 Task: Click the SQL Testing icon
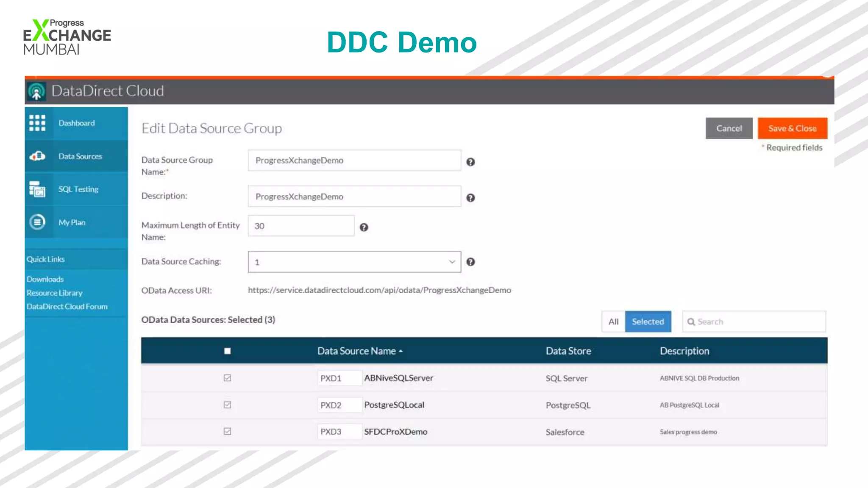[37, 189]
